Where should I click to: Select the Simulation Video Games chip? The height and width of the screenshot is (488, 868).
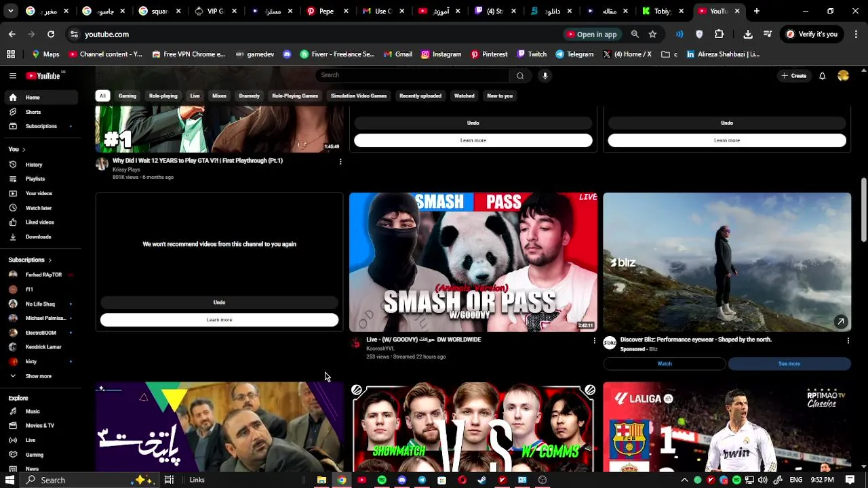(359, 96)
